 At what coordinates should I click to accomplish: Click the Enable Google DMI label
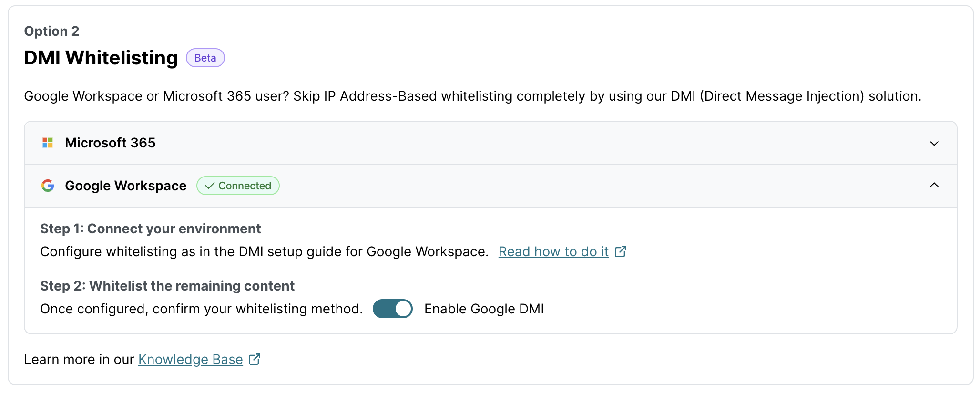[484, 309]
